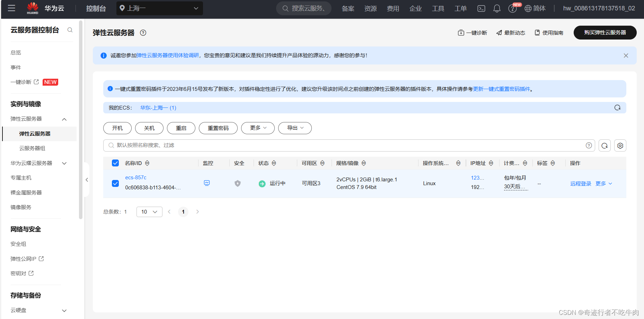
Task: Click the 重启 restart button
Action: [x=181, y=128]
